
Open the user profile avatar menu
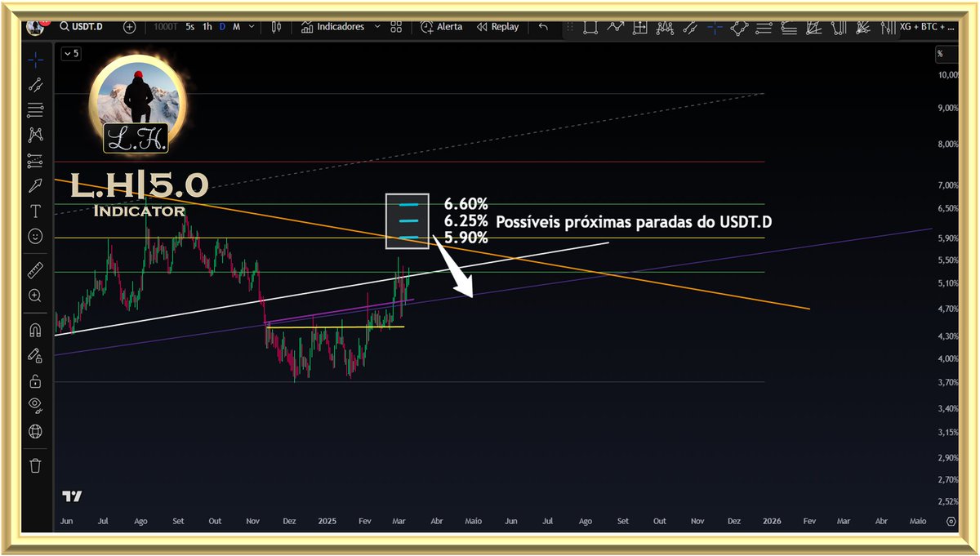pyautogui.click(x=36, y=27)
